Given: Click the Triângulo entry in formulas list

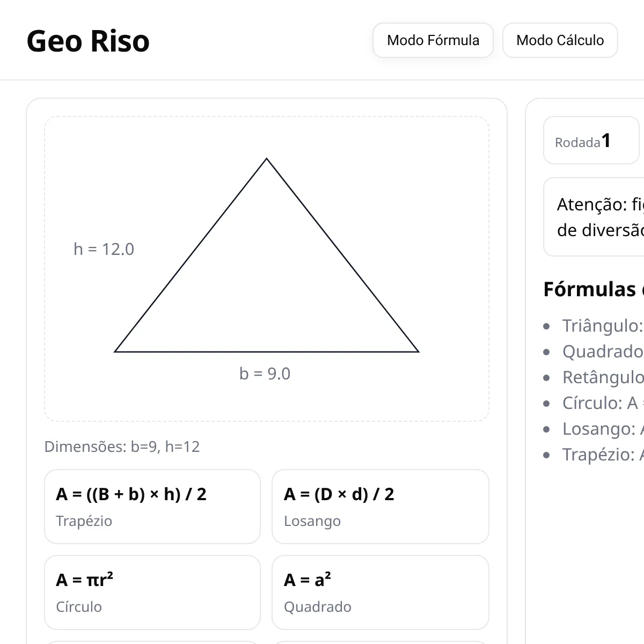Looking at the screenshot, I should tap(602, 326).
